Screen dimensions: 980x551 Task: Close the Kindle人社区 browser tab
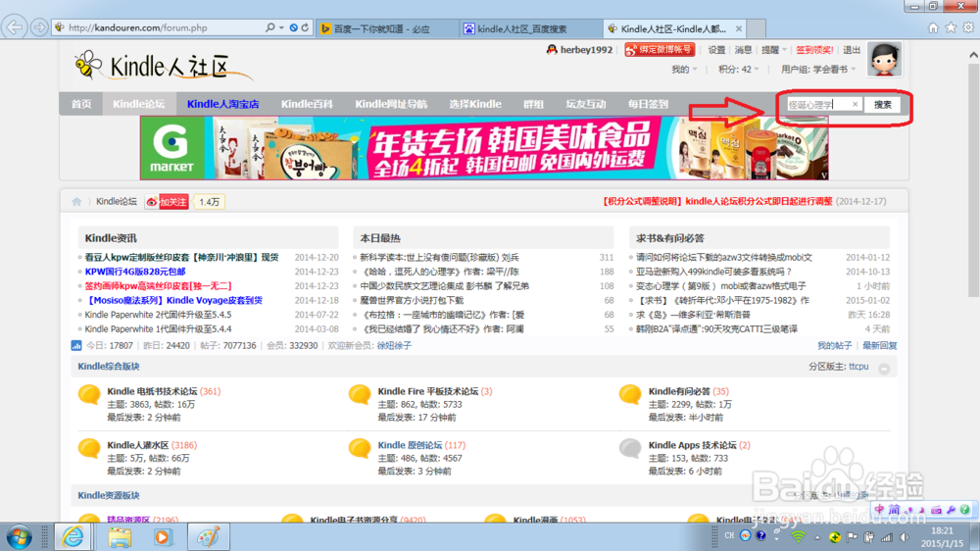point(739,28)
